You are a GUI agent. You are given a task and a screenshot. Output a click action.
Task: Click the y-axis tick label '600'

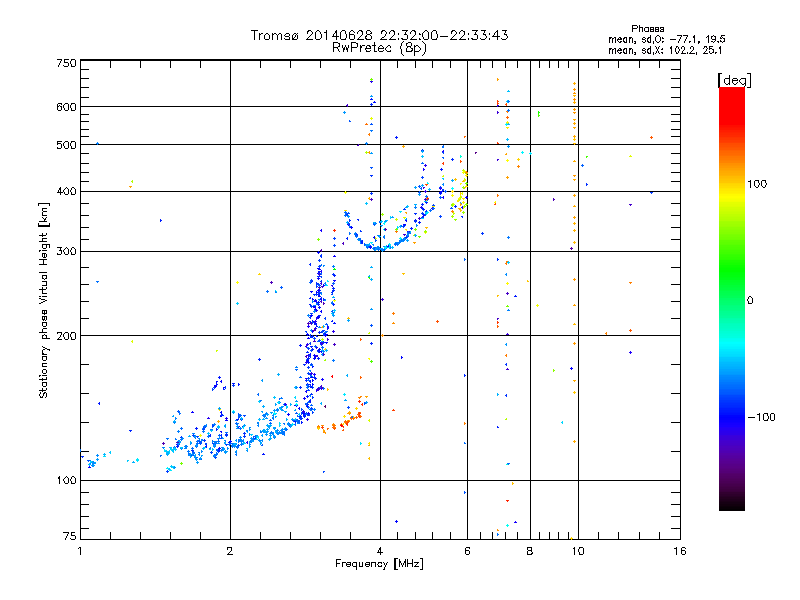pyautogui.click(x=67, y=107)
